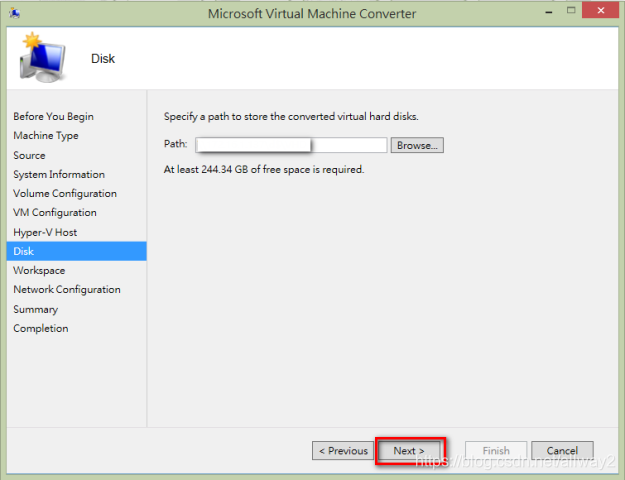This screenshot has height=480, width=625.
Task: Select the highlighted Disk step
Action: (77, 251)
